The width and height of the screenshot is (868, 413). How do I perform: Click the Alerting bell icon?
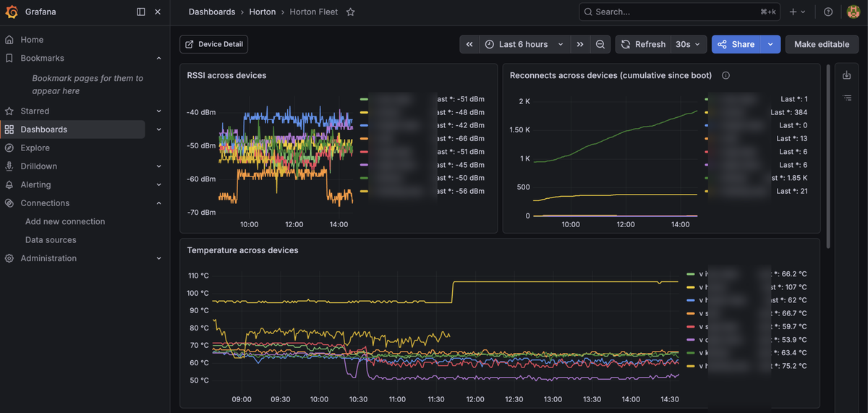9,184
